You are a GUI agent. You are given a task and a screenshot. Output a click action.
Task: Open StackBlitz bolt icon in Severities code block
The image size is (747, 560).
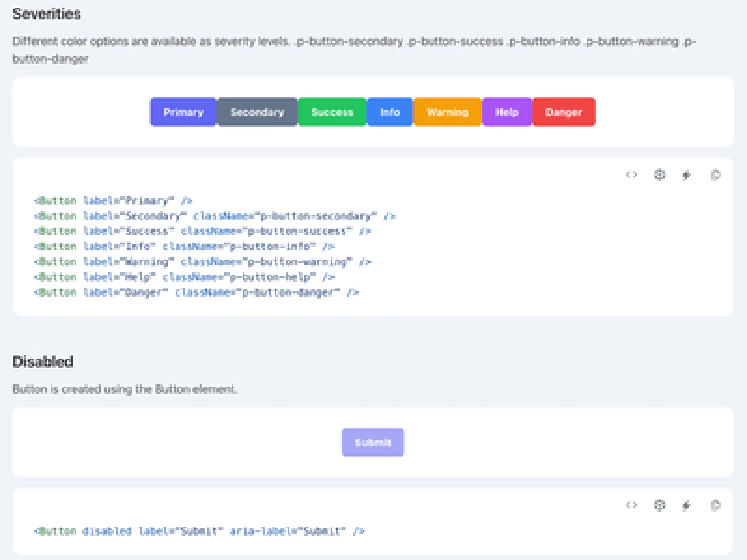687,175
